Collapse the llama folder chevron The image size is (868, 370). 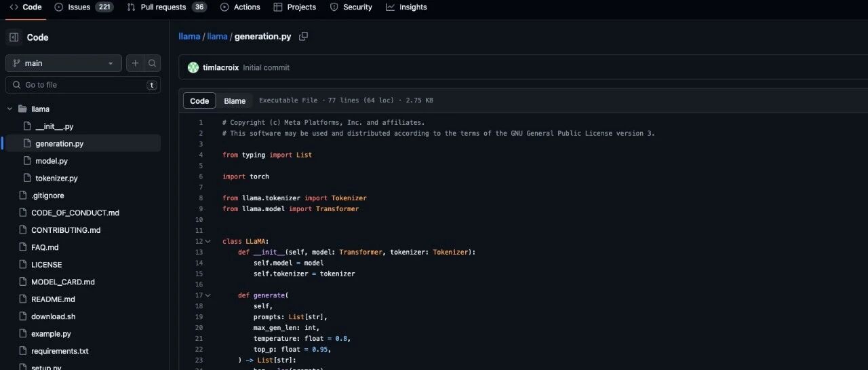(10, 109)
